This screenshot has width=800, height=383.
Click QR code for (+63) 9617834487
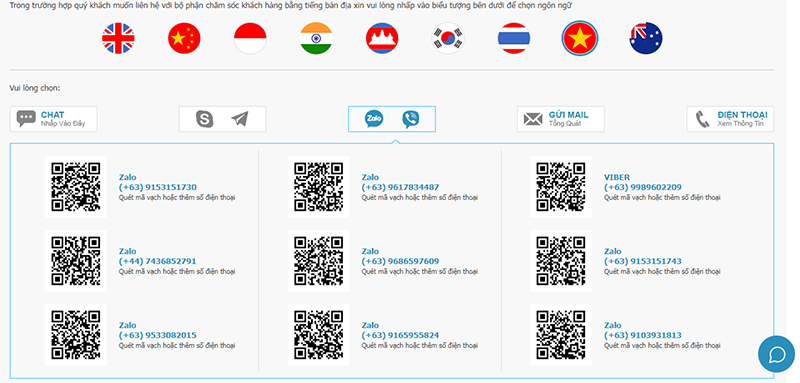click(x=318, y=187)
